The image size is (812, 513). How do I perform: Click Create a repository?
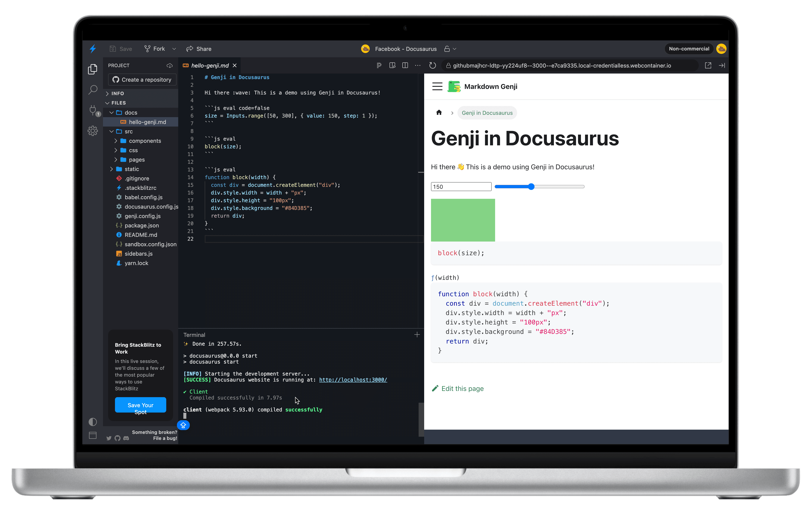[142, 80]
